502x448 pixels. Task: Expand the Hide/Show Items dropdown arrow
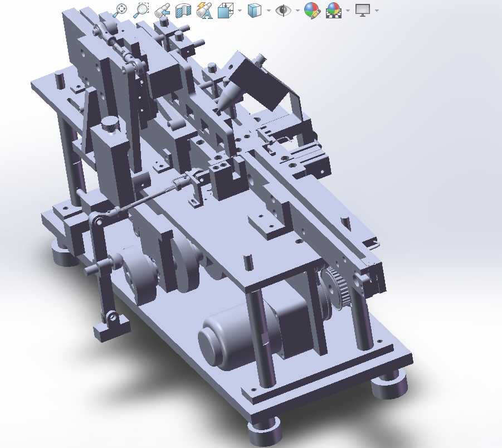point(298,11)
